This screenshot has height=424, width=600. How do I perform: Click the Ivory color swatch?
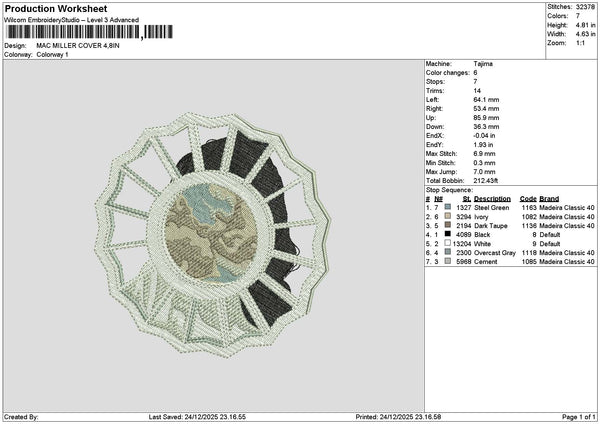coord(447,216)
